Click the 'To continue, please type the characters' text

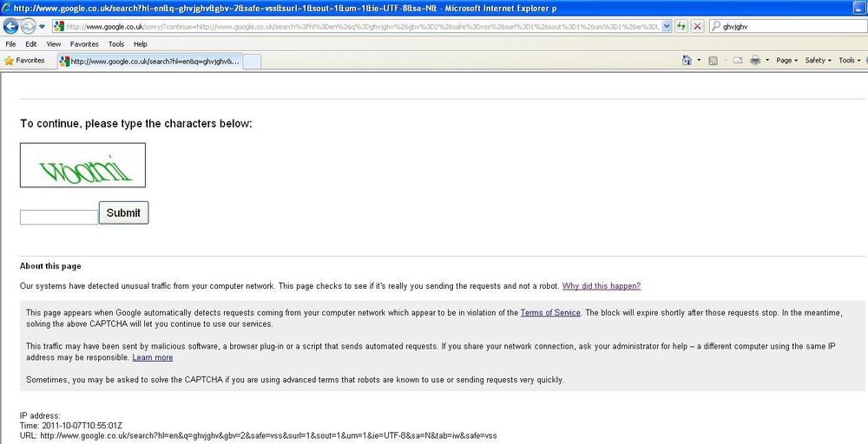(135, 124)
